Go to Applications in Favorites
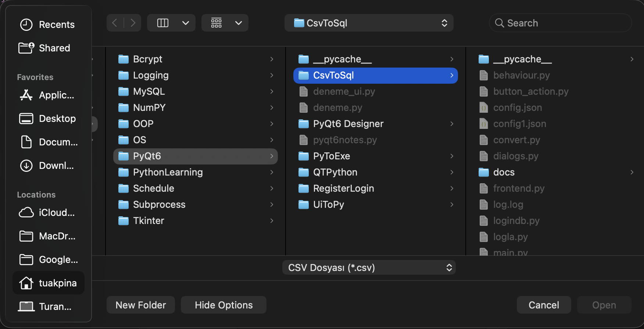 click(x=49, y=95)
